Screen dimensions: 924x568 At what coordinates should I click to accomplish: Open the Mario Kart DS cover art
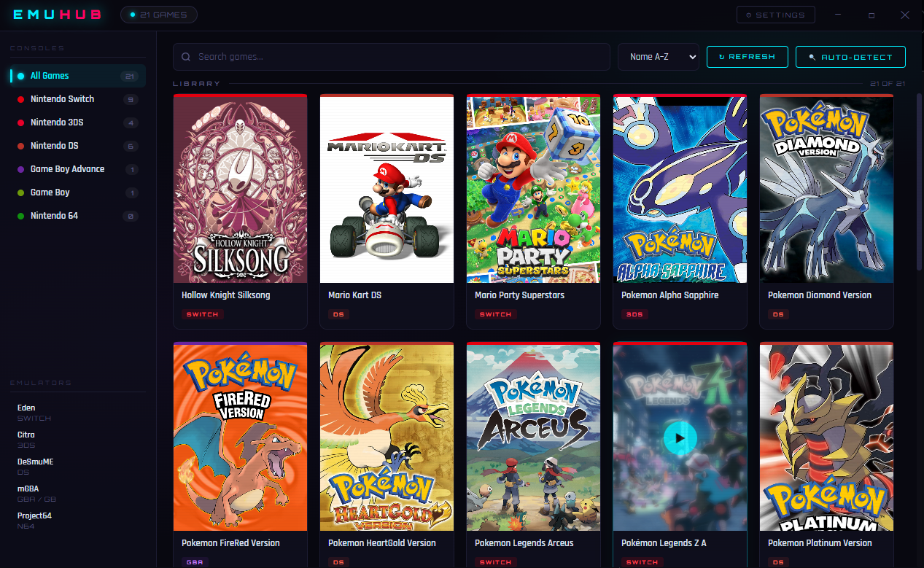387,189
